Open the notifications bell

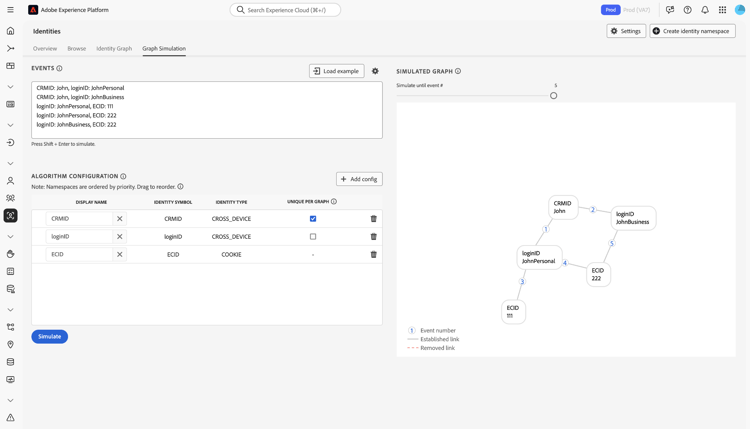pos(705,10)
